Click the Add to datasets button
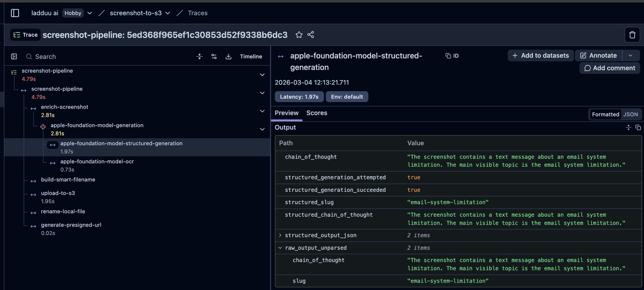Image resolution: width=644 pixels, height=290 pixels. point(541,55)
